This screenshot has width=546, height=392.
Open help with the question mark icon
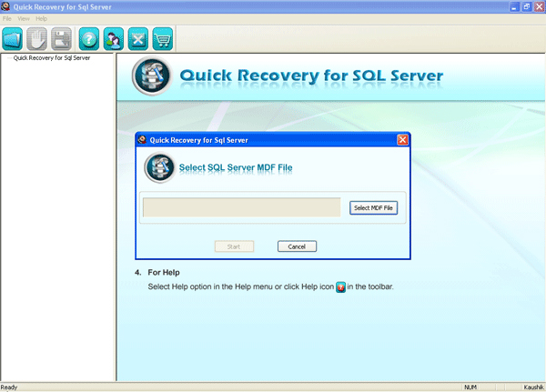(89, 38)
